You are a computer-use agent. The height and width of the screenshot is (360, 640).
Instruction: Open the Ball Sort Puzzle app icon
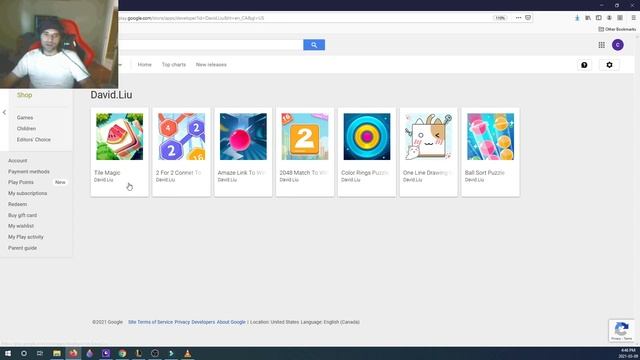pyautogui.click(x=491, y=136)
